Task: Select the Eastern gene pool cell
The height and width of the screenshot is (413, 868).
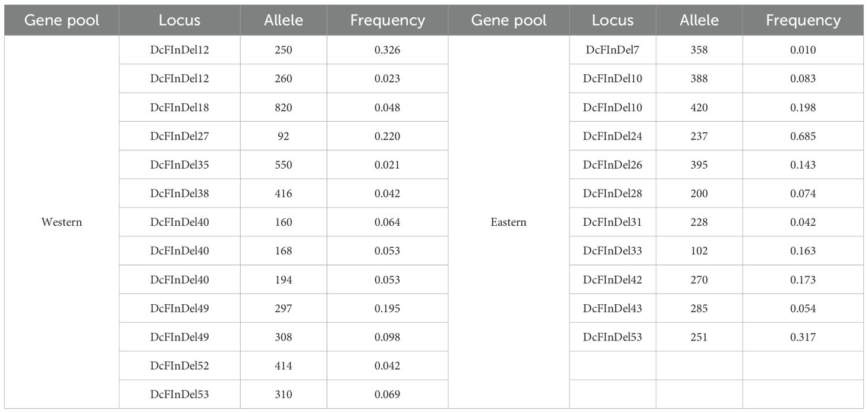Action: (508, 222)
